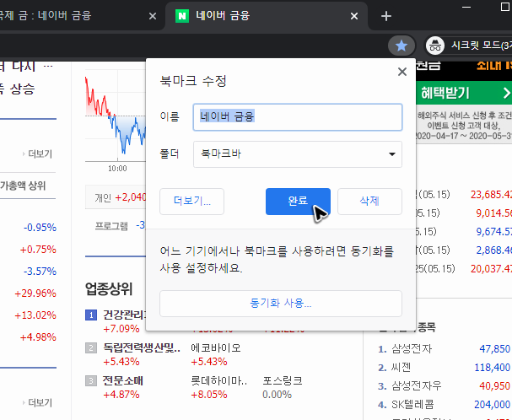
Task: Maximize the browser window
Action: tap(505, 7)
